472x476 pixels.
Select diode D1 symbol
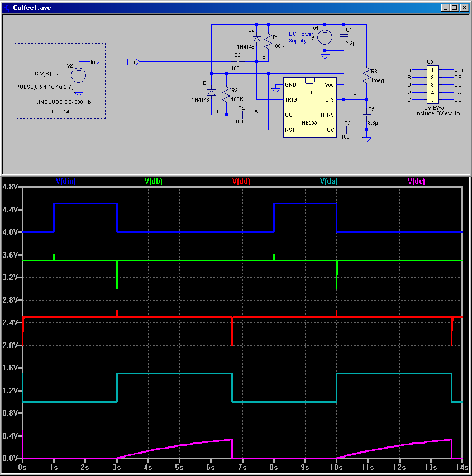coord(212,92)
